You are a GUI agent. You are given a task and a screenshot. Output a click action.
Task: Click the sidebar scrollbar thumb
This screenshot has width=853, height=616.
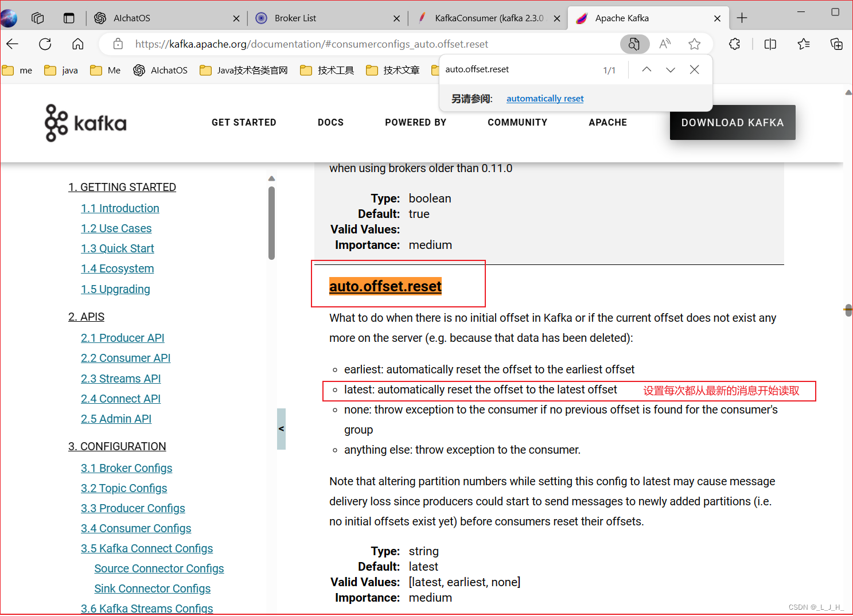(x=271, y=223)
